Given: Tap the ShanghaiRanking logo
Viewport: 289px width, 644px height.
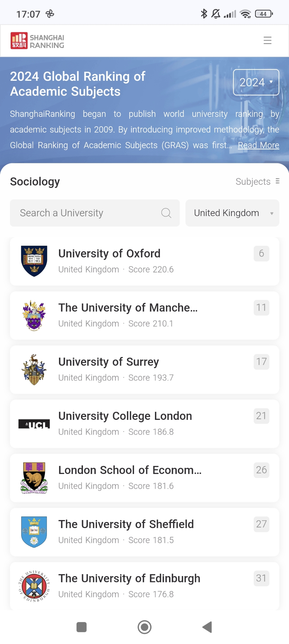Looking at the screenshot, I should tap(37, 41).
